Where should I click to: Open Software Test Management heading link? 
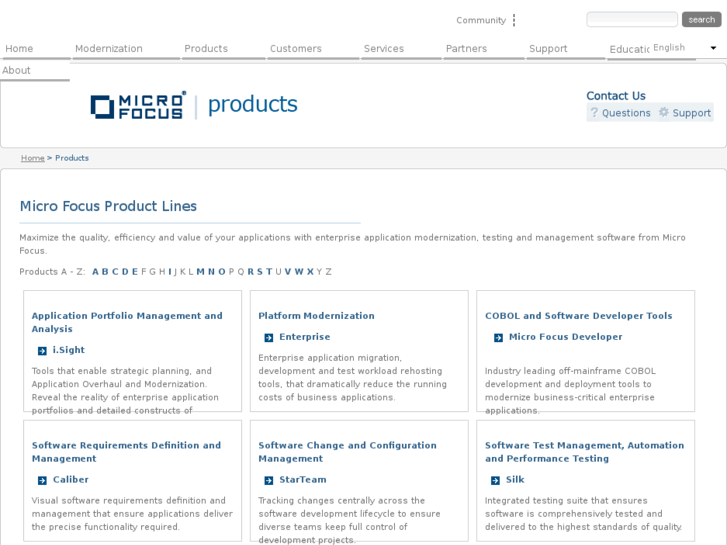584,452
